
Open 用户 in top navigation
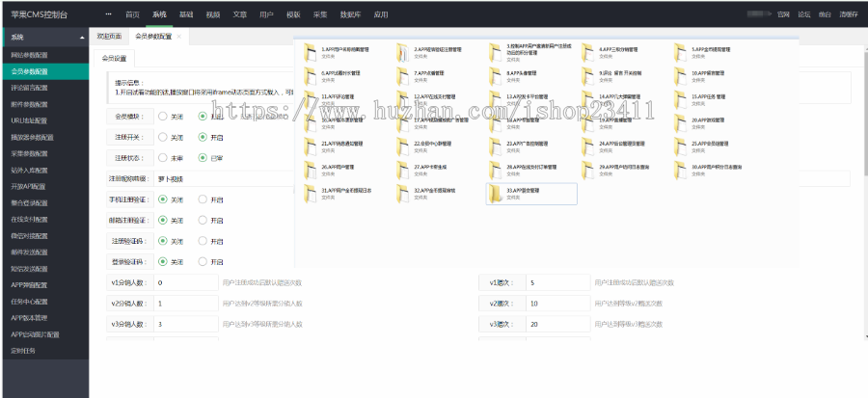[x=266, y=14]
